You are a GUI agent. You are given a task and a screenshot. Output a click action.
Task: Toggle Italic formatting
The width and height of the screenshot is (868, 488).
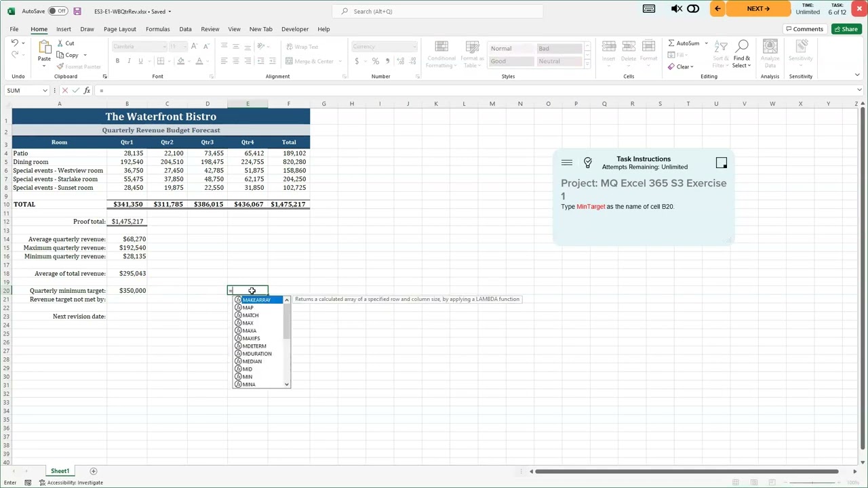point(129,61)
